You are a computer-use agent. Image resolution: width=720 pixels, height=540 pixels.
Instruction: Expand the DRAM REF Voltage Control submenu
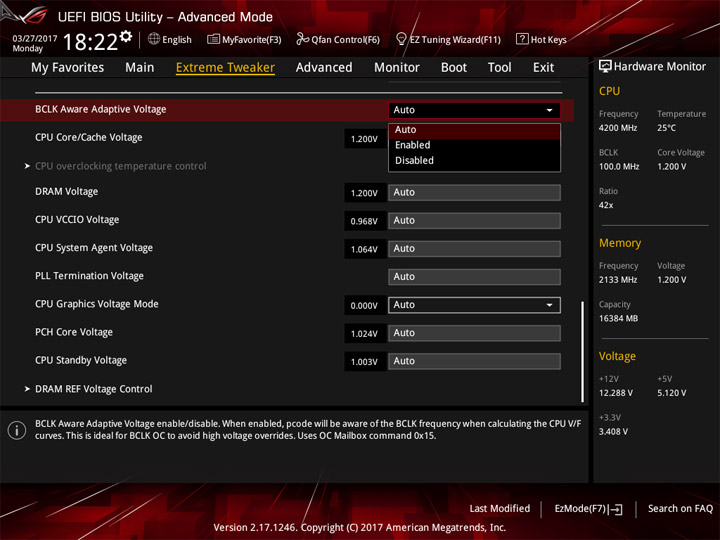94,389
